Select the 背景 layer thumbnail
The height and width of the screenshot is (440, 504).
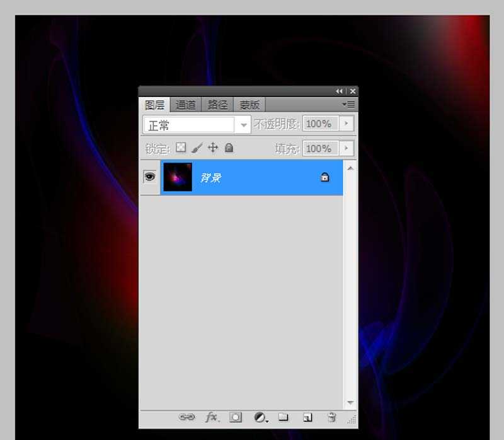[x=177, y=177]
